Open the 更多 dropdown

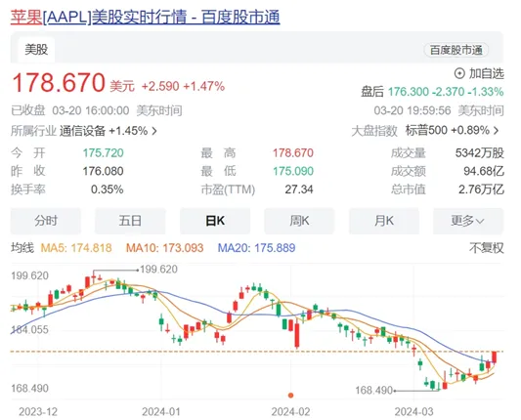pyautogui.click(x=468, y=221)
